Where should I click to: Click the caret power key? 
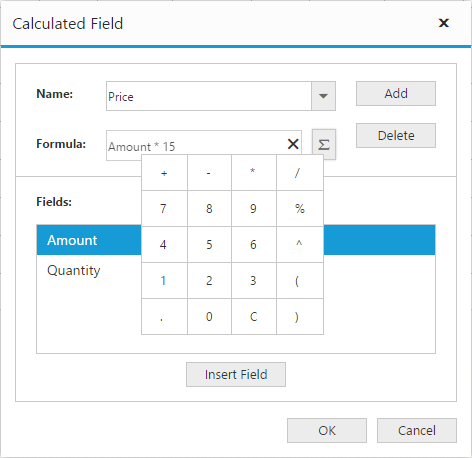click(300, 245)
